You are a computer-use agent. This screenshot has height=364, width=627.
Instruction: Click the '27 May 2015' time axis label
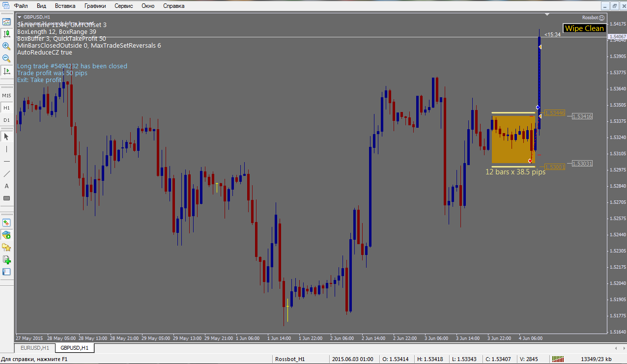29,338
